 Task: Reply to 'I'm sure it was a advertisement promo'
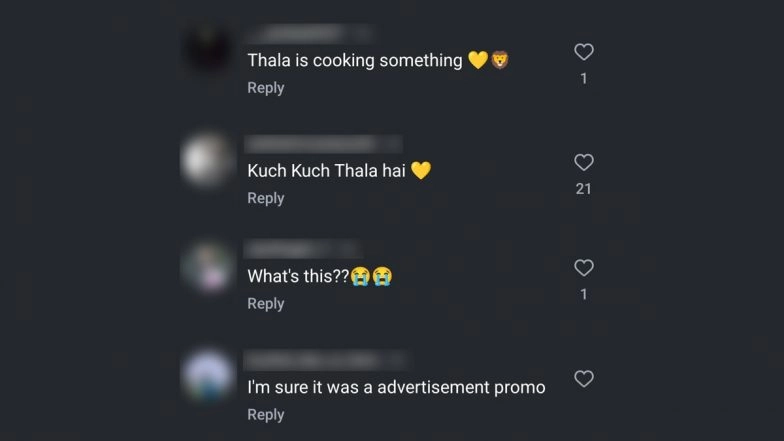pyautogui.click(x=266, y=414)
